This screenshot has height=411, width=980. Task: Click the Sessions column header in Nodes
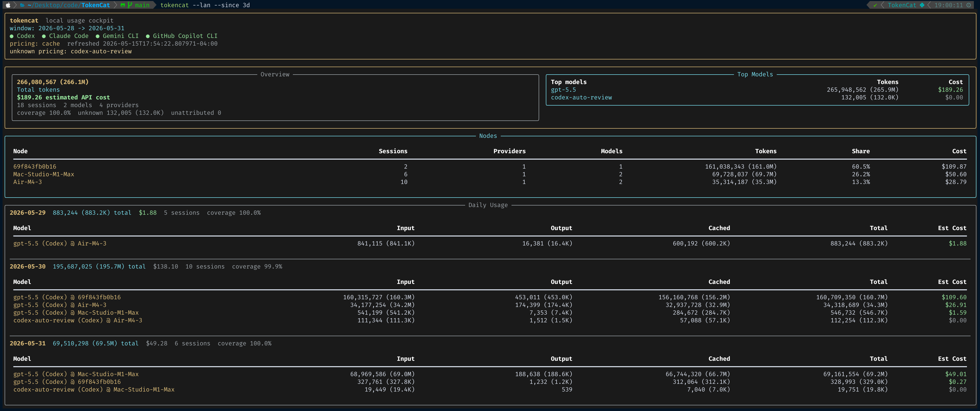393,151
